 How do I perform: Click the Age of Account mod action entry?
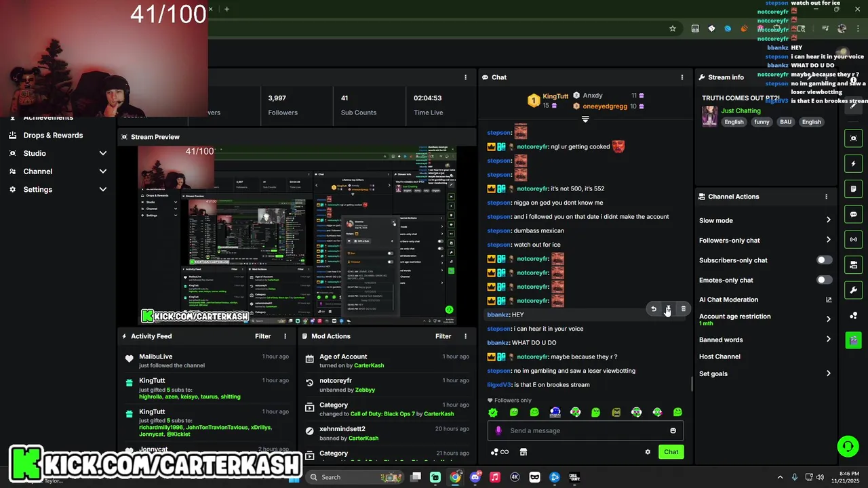(387, 361)
